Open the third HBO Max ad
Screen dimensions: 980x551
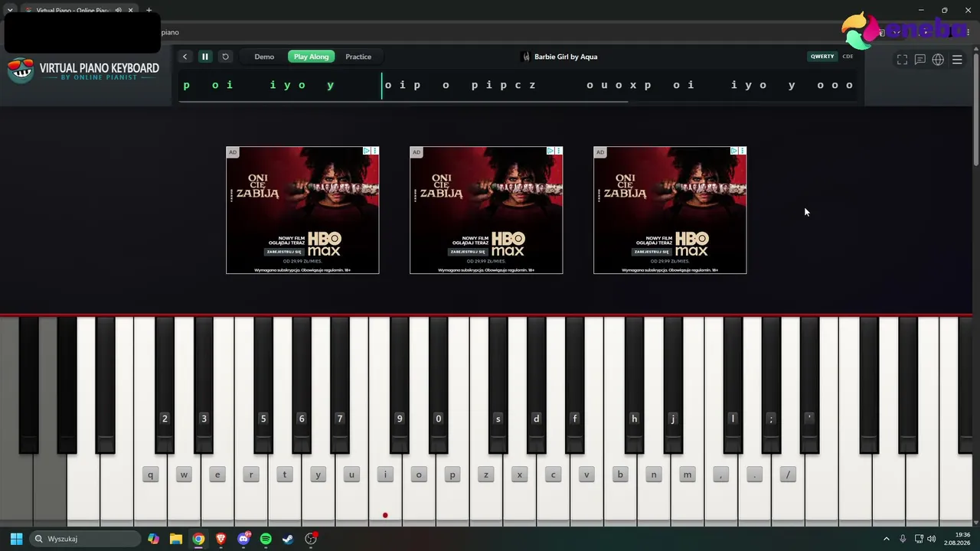670,210
